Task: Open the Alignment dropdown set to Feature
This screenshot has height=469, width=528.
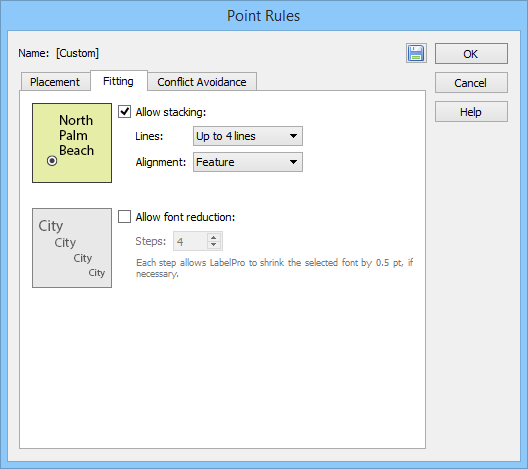Action: tap(248, 162)
